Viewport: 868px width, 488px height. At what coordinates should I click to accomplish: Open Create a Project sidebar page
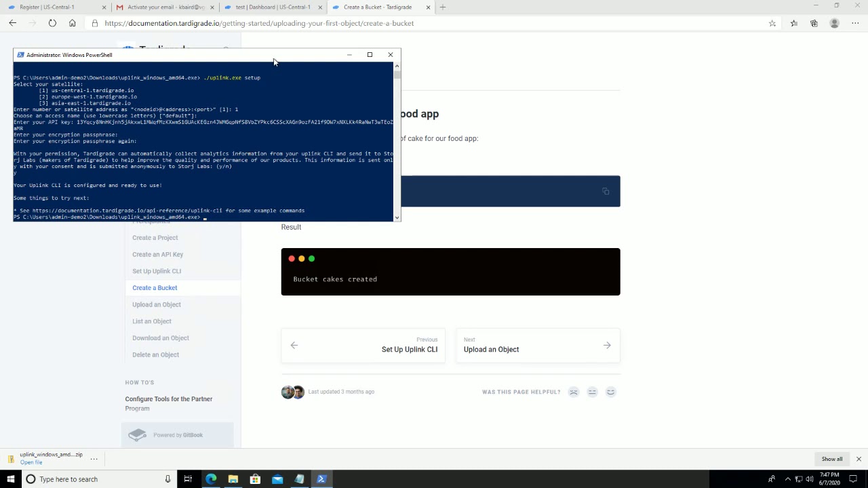155,238
